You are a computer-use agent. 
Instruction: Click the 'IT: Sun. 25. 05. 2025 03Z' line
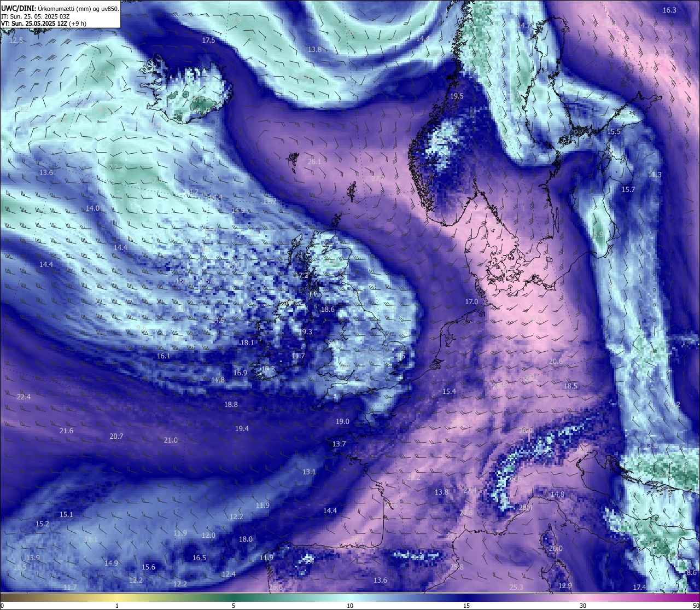tap(35, 16)
